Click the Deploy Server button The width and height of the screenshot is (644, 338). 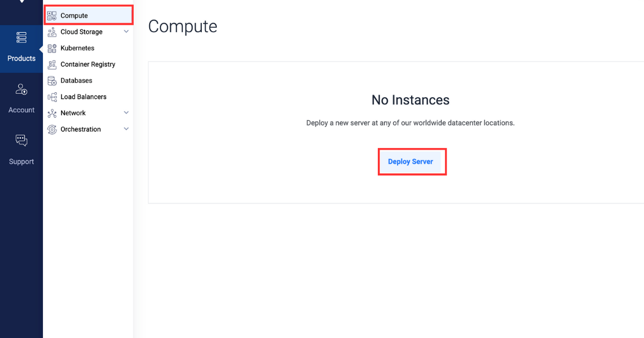tap(412, 161)
